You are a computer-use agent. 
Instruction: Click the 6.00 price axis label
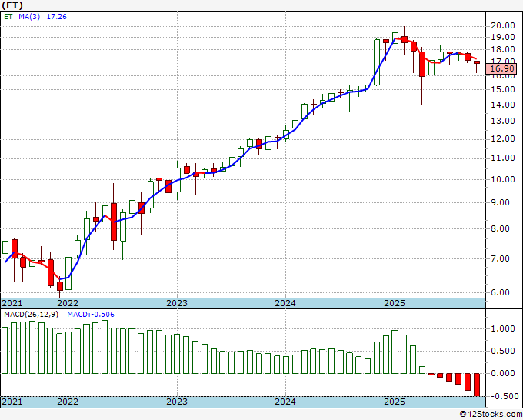click(x=506, y=292)
